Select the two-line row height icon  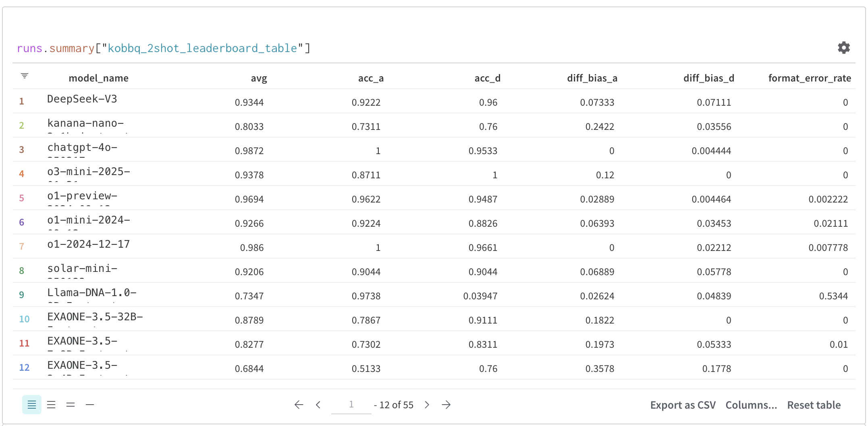click(71, 405)
